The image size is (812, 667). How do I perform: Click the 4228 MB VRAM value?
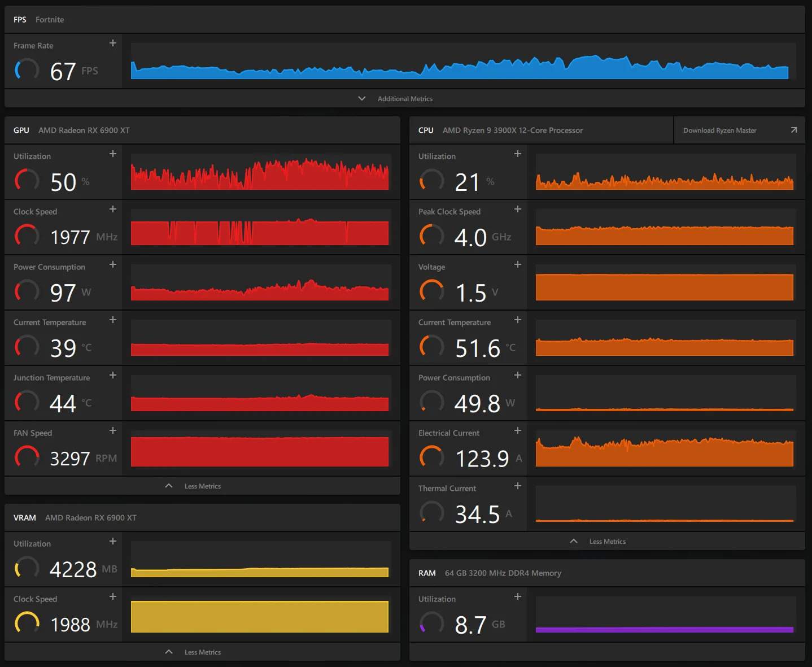[84, 569]
